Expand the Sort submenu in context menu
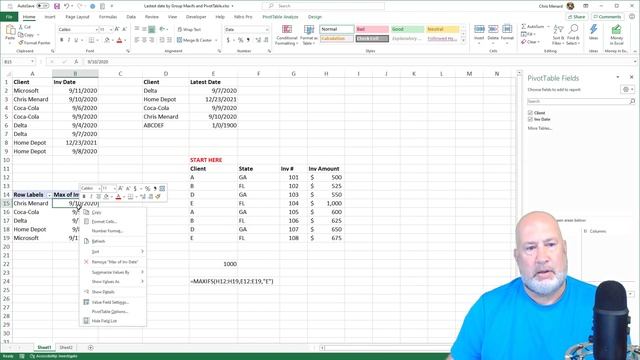 [x=142, y=251]
